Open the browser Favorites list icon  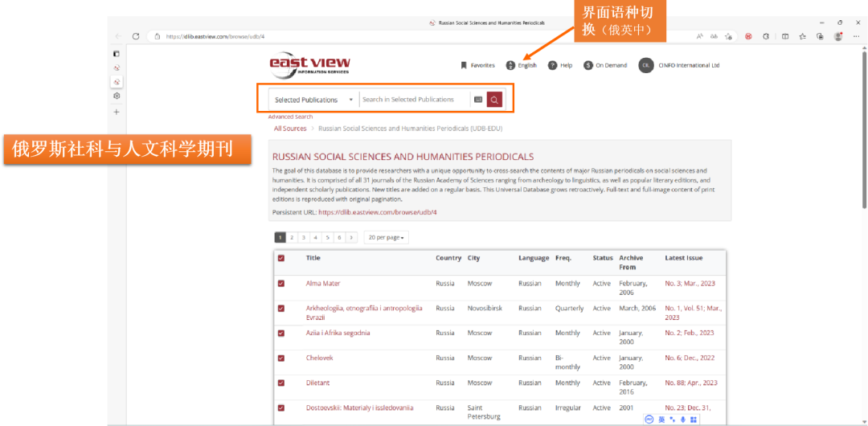803,36
